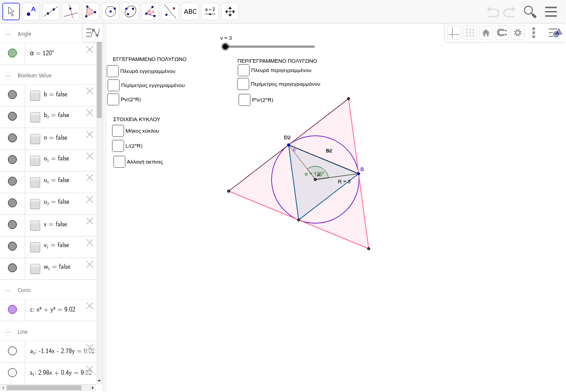The width and height of the screenshot is (566, 392).
Task: Toggle visibility of conic c
Action: 12,309
